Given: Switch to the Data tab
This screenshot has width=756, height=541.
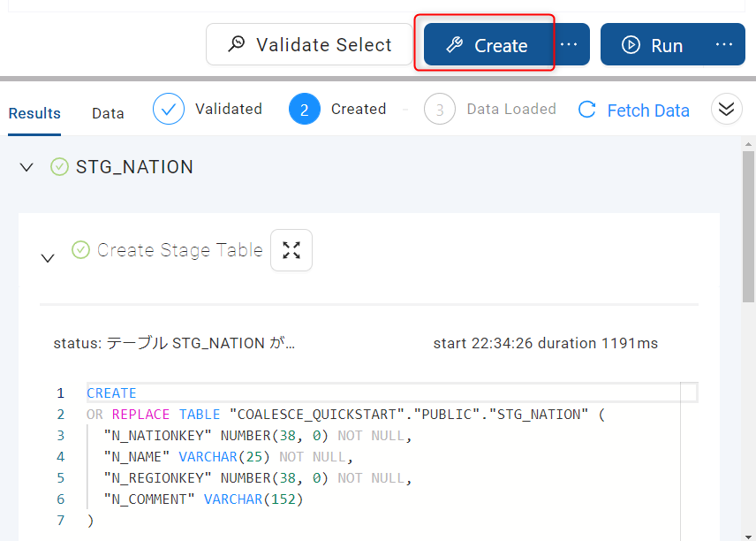Looking at the screenshot, I should 108,113.
